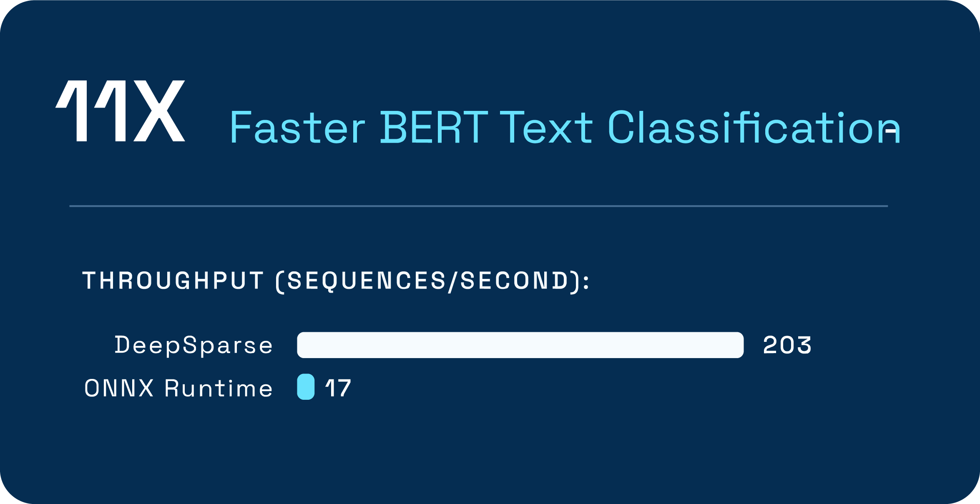The width and height of the screenshot is (980, 504).
Task: Click the DeepSparse row label
Action: pyautogui.click(x=194, y=346)
